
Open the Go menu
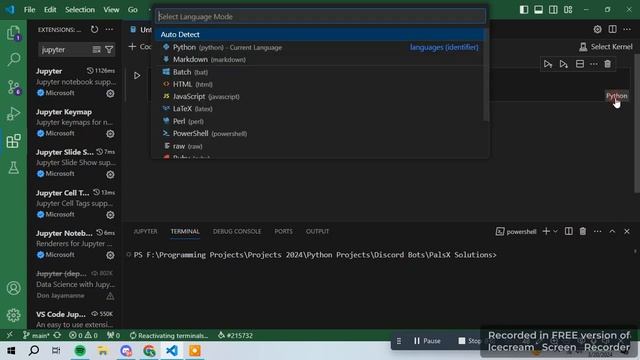[x=133, y=9]
